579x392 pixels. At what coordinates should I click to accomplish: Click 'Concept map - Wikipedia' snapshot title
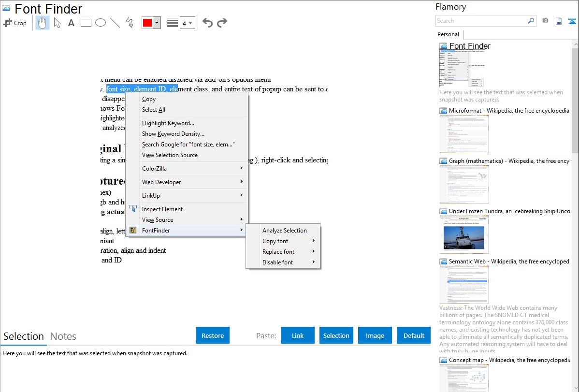(509, 360)
